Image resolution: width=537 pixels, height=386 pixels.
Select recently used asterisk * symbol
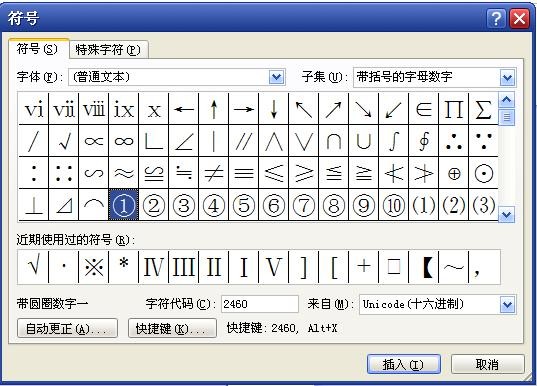pos(124,266)
